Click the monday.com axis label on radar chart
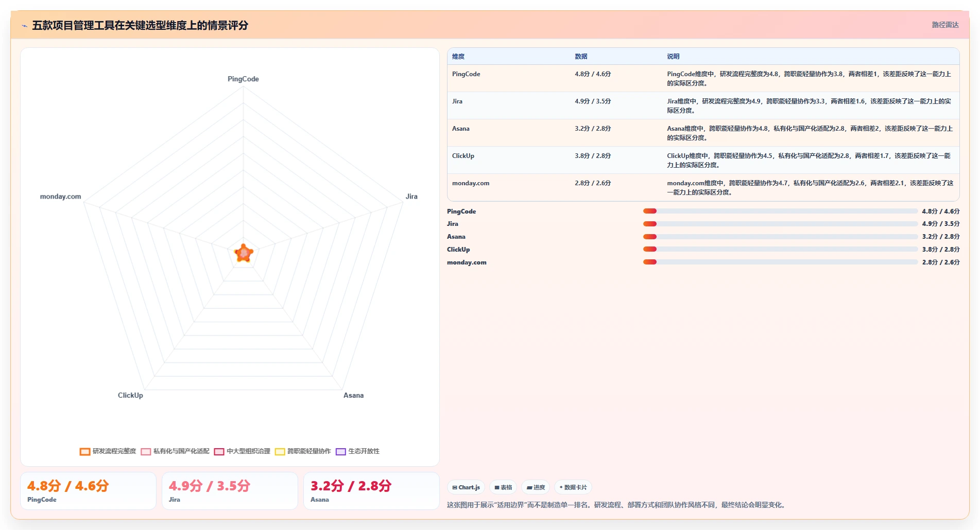The width and height of the screenshot is (980, 530). click(60, 196)
